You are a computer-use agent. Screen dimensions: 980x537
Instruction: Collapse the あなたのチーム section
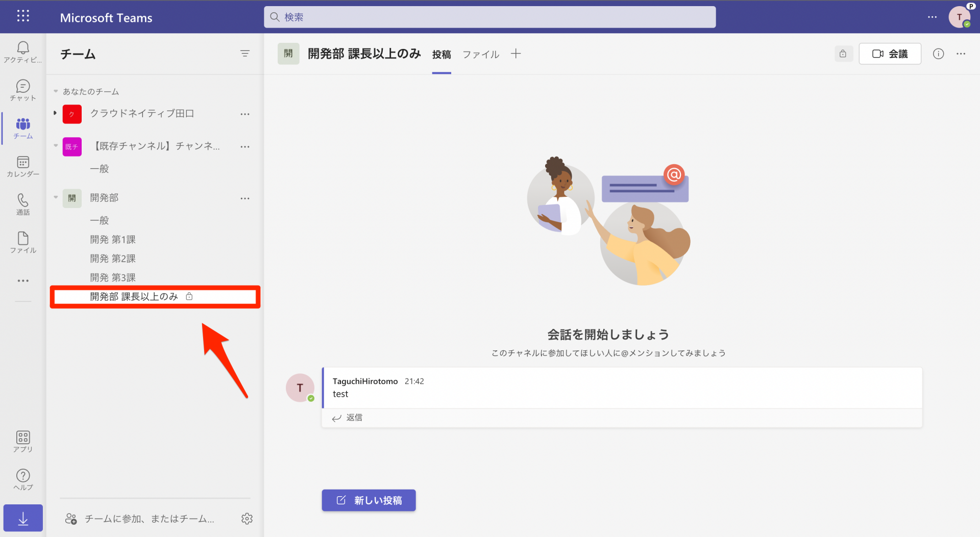tap(56, 91)
